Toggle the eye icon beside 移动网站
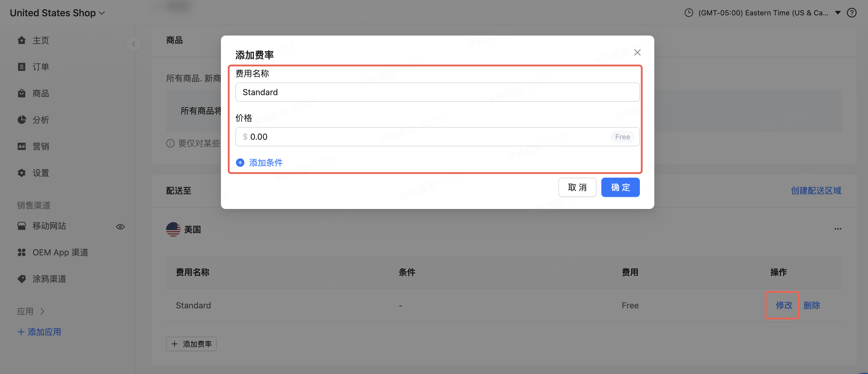 tap(120, 227)
